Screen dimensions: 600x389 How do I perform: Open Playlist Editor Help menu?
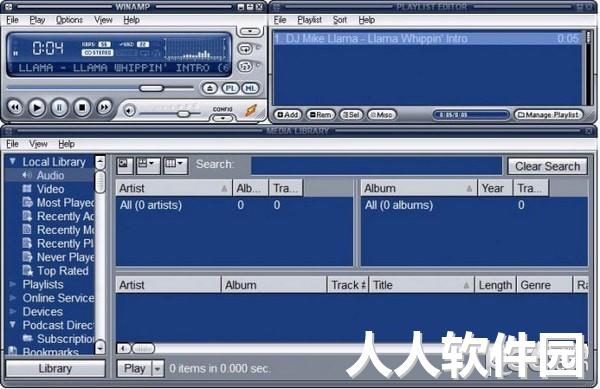tap(367, 20)
